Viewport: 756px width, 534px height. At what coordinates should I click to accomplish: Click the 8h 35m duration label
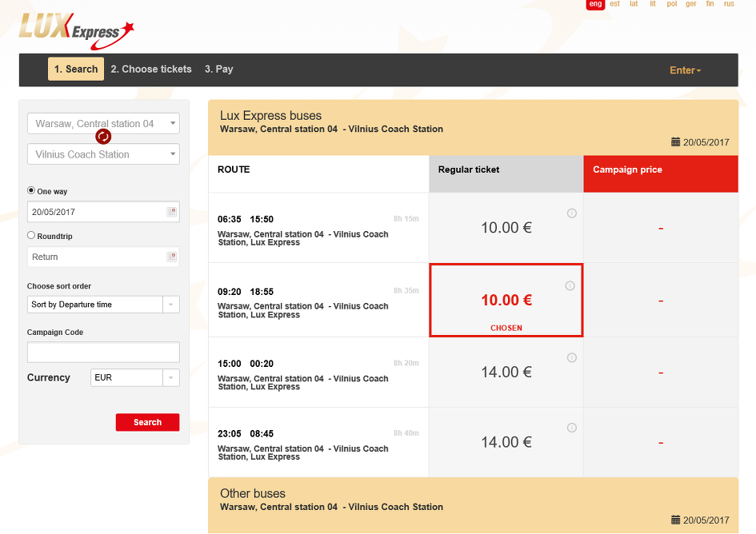[406, 291]
